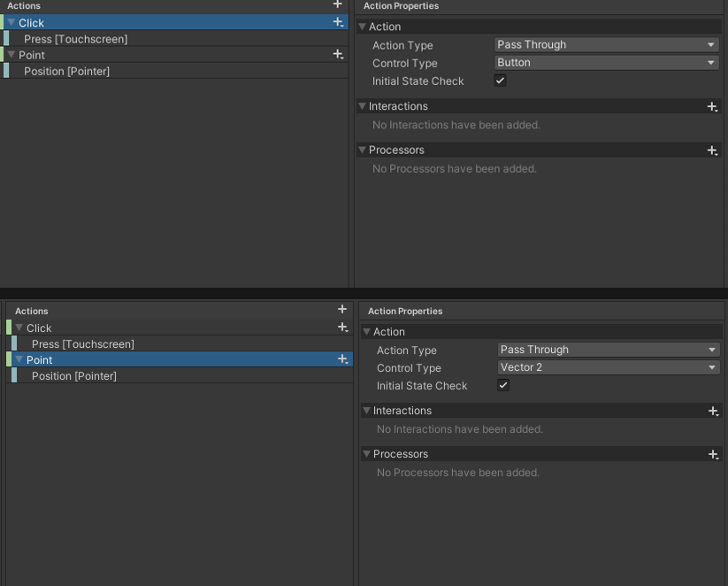Screen dimensions: 728x586
Task: Open the Control Type dropdown showing Button
Action: (x=606, y=63)
